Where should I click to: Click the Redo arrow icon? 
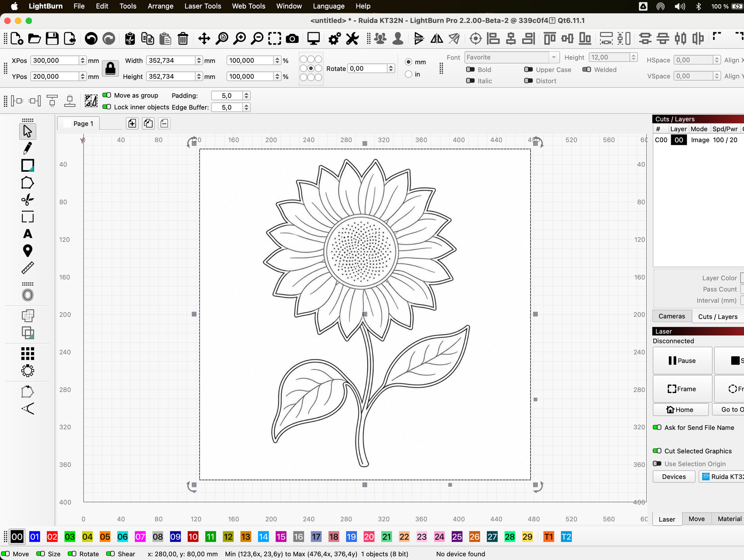tap(109, 38)
